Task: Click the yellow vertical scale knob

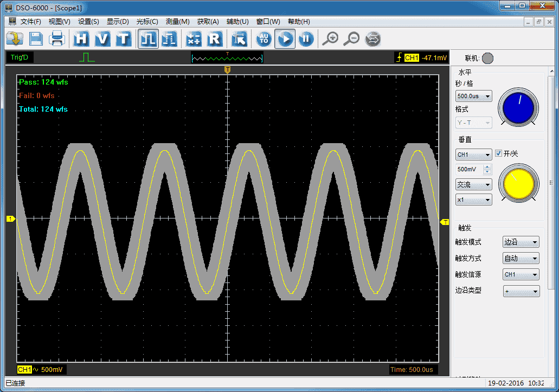Action: [519, 184]
